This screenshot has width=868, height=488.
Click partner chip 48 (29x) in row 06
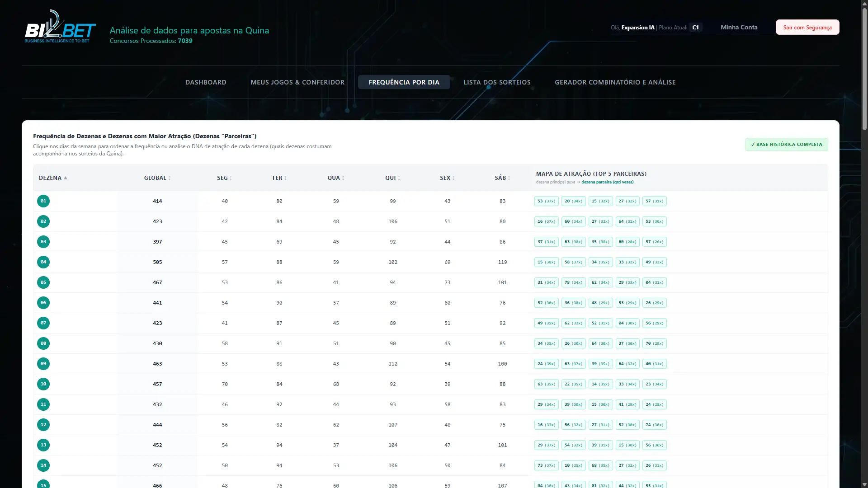tap(600, 303)
